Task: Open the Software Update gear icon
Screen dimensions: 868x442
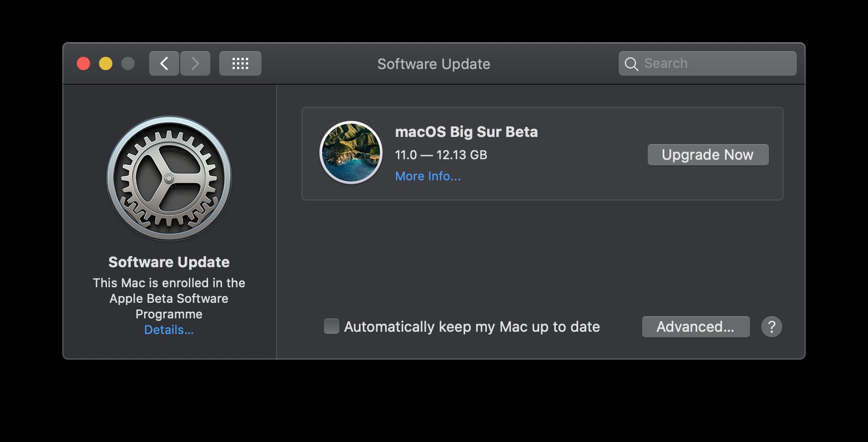Action: pyautogui.click(x=169, y=178)
